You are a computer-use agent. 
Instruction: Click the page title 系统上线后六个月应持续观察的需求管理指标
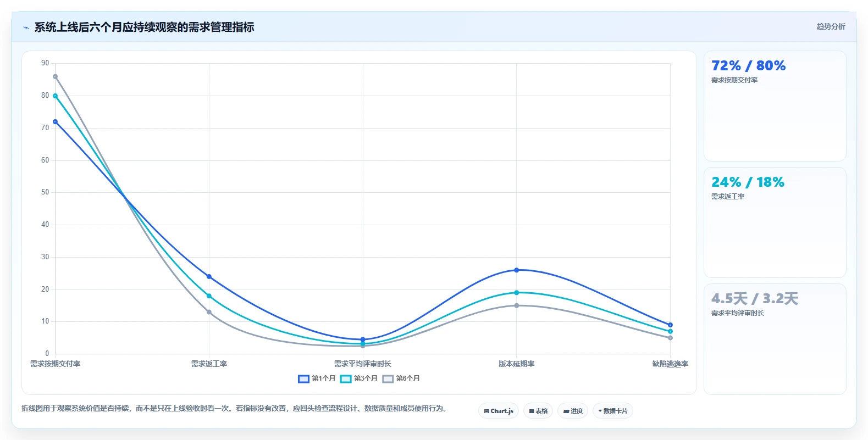point(144,27)
